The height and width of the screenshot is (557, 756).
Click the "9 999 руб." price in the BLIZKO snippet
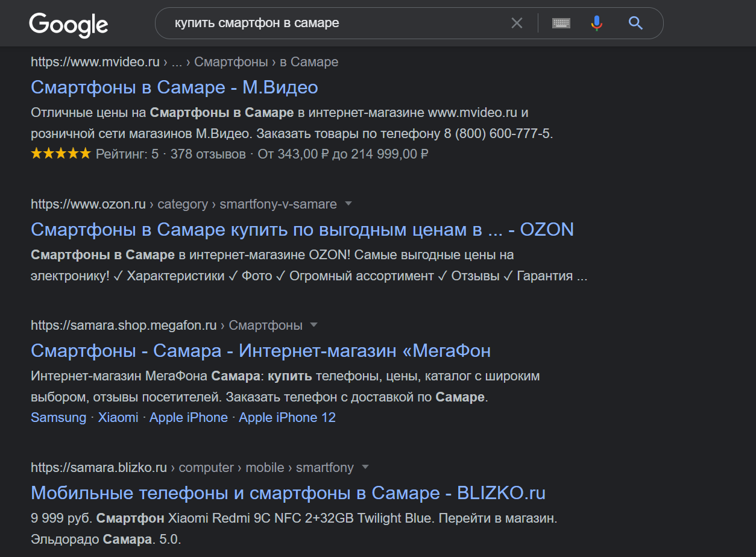(60, 518)
